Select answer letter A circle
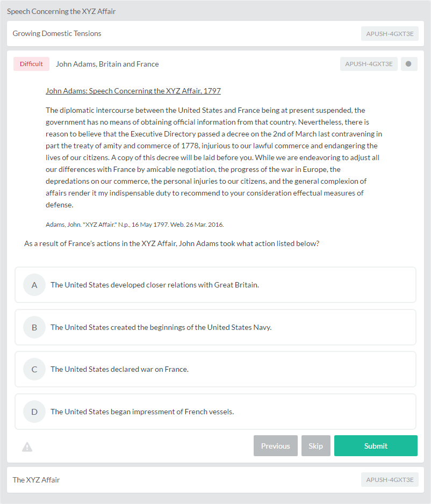 click(x=34, y=285)
